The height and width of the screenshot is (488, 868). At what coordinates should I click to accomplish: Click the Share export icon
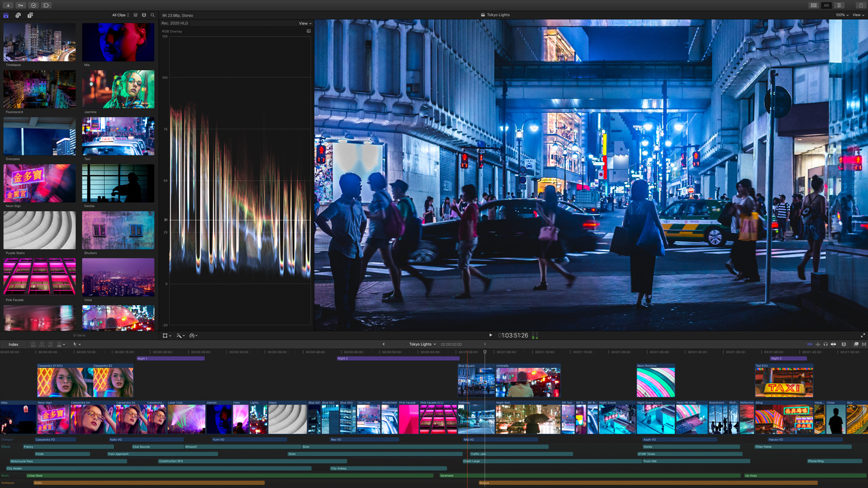point(860,5)
